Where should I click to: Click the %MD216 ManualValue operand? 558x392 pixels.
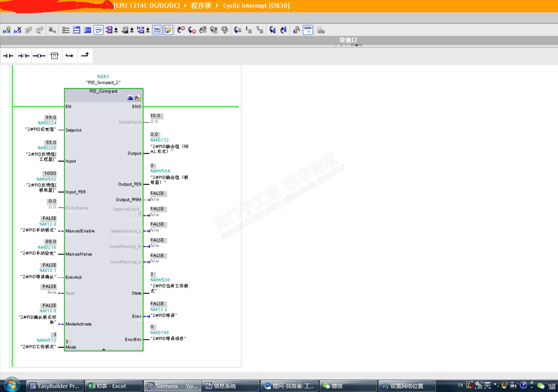coord(47,247)
